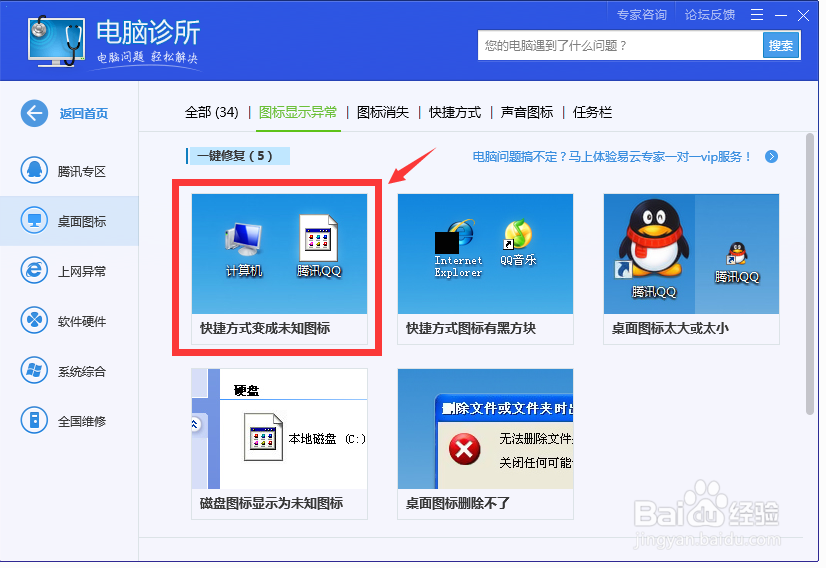Open the 上网异常 IE sidebar icon
Screen dimensions: 826x568
click(34, 270)
